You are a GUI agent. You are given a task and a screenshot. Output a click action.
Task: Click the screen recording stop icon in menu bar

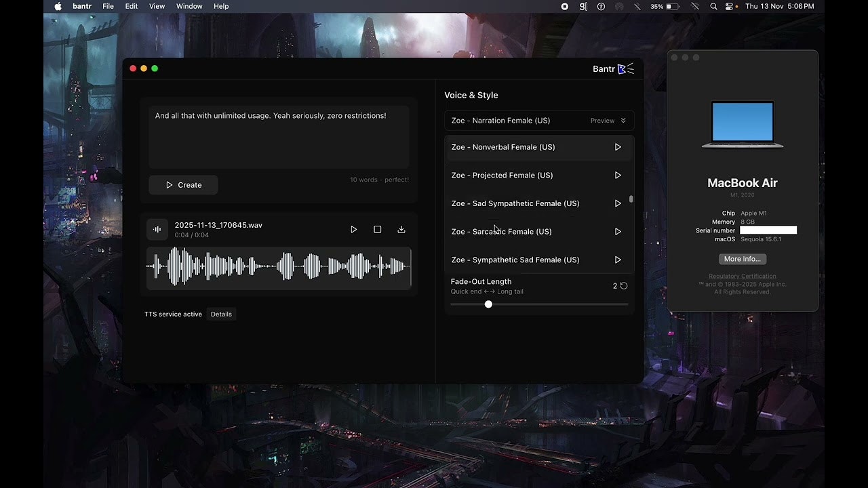pos(565,6)
